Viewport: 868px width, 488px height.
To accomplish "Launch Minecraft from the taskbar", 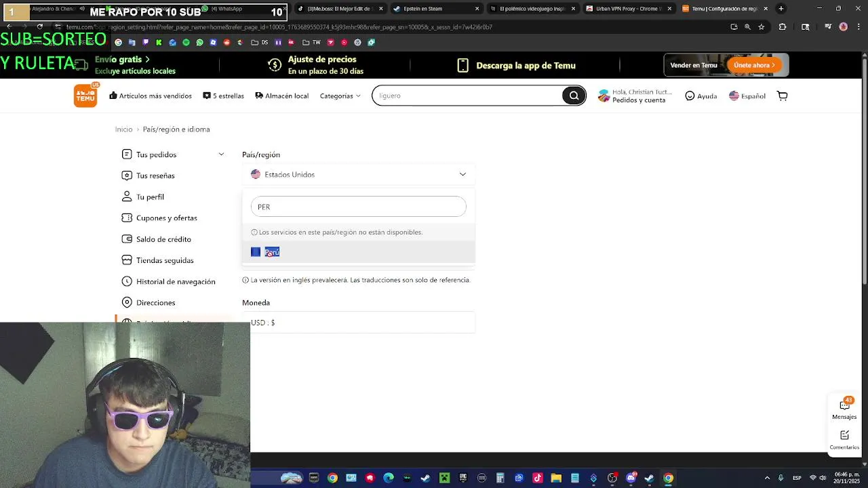I will pos(444,478).
